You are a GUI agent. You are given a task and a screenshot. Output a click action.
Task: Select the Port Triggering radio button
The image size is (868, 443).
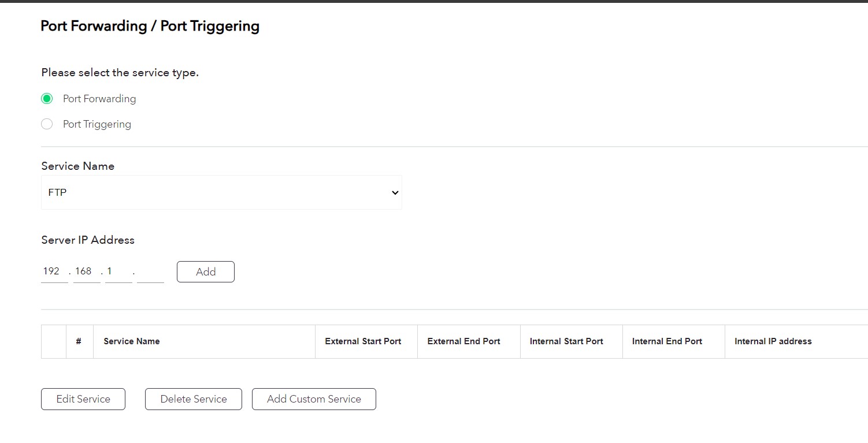pyautogui.click(x=47, y=124)
